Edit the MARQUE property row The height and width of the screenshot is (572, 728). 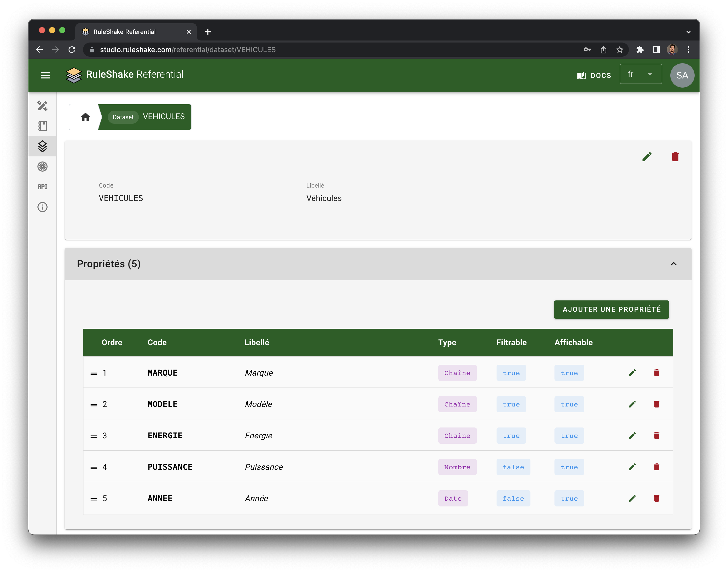point(632,373)
